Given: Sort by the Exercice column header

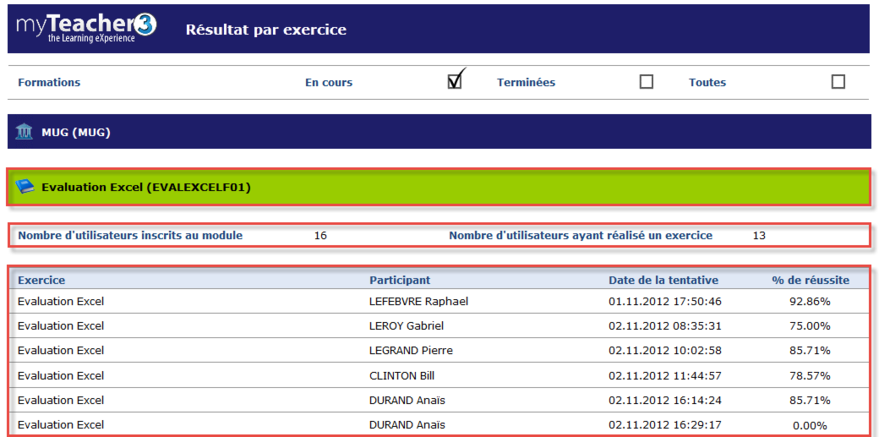Looking at the screenshot, I should pos(41,280).
